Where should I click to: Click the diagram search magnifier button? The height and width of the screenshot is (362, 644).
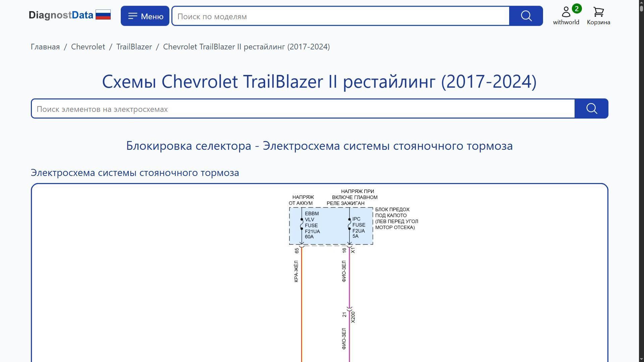click(x=591, y=108)
